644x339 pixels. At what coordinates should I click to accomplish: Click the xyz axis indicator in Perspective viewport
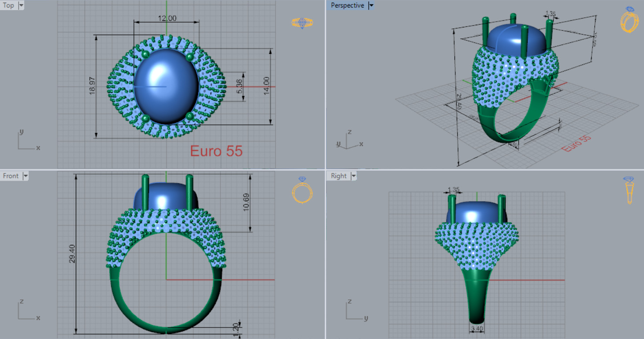coord(349,139)
